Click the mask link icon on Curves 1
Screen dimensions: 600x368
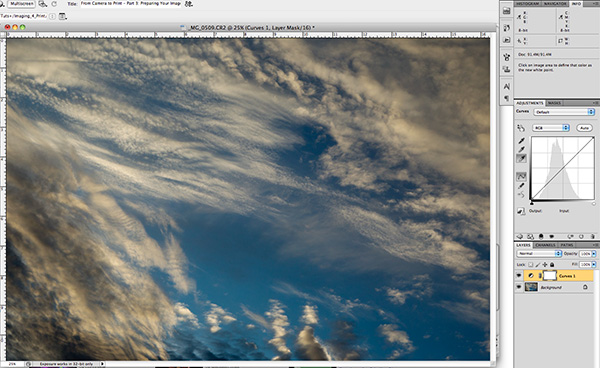point(540,276)
